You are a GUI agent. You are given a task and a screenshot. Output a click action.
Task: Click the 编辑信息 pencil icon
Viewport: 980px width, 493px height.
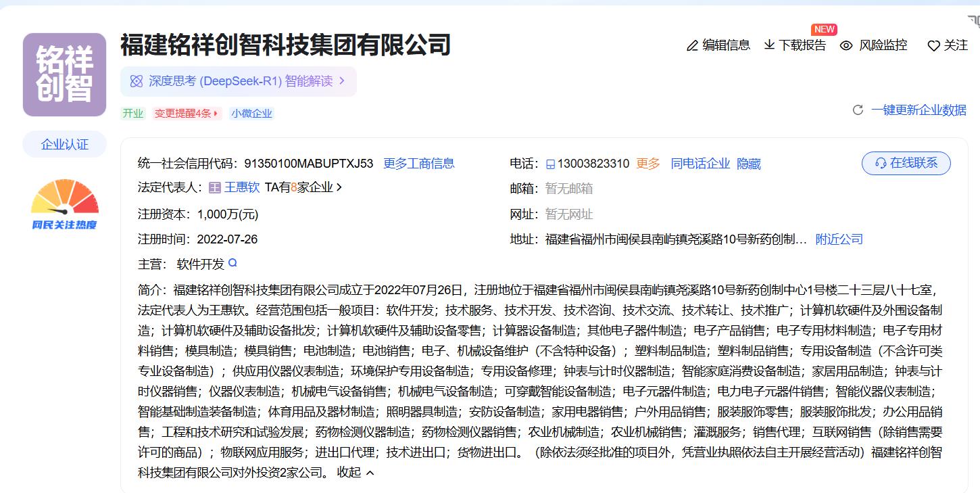coord(692,46)
